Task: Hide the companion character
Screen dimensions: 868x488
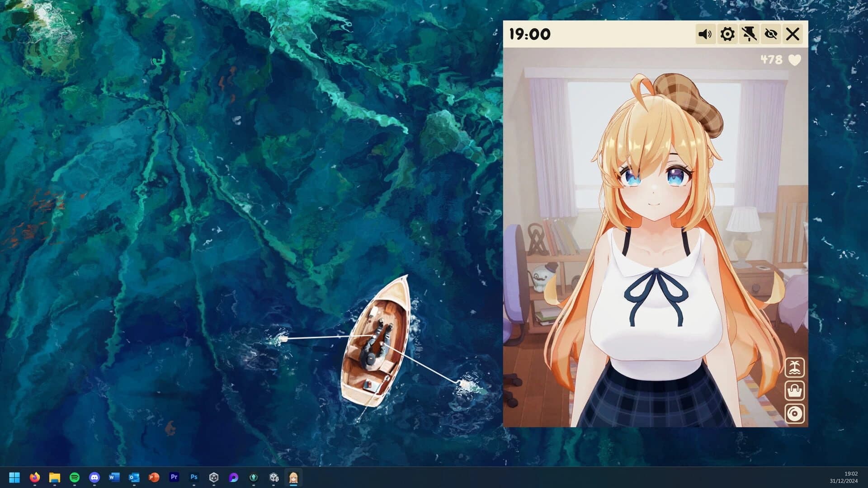Action: coord(770,33)
